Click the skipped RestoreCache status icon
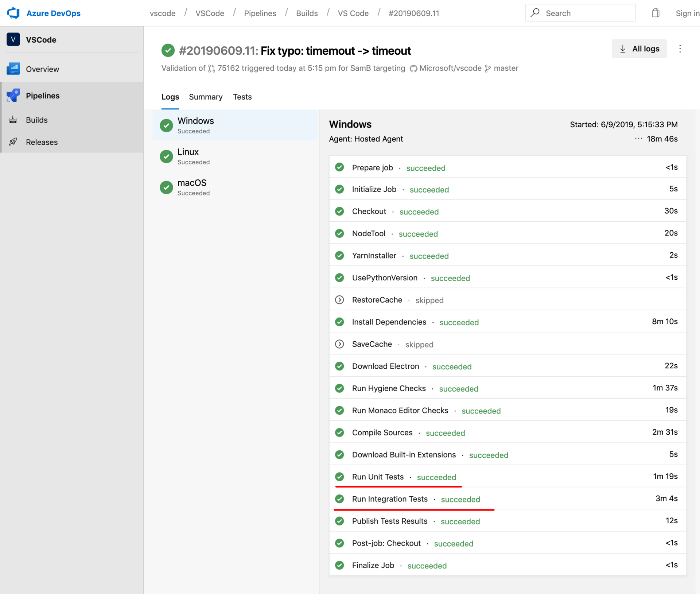Viewport: 700px width, 594px height. [339, 300]
